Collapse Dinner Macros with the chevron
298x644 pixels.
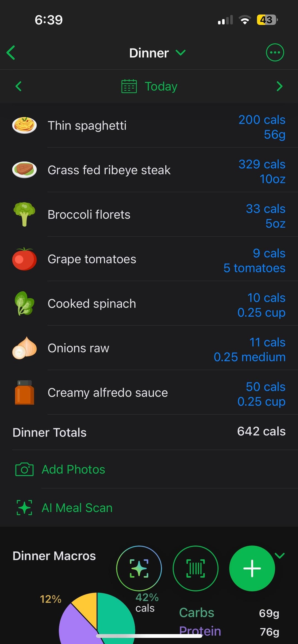click(x=280, y=556)
